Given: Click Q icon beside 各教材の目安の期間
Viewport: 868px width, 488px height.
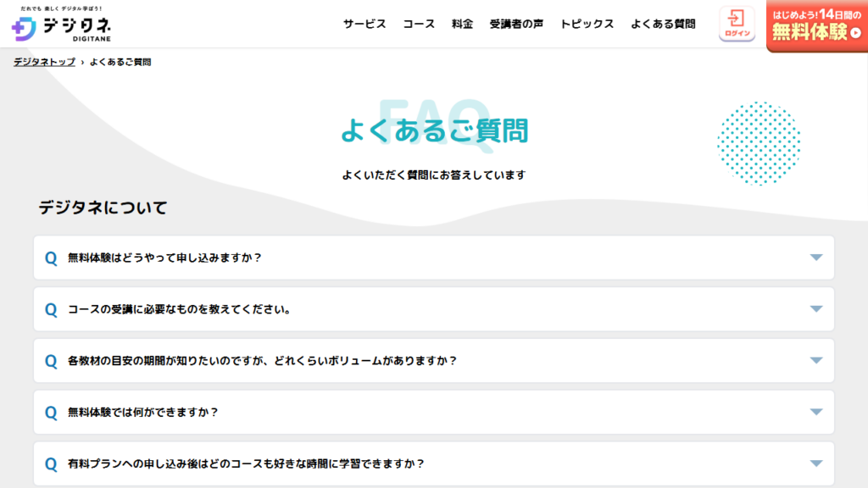Looking at the screenshot, I should (x=51, y=361).
